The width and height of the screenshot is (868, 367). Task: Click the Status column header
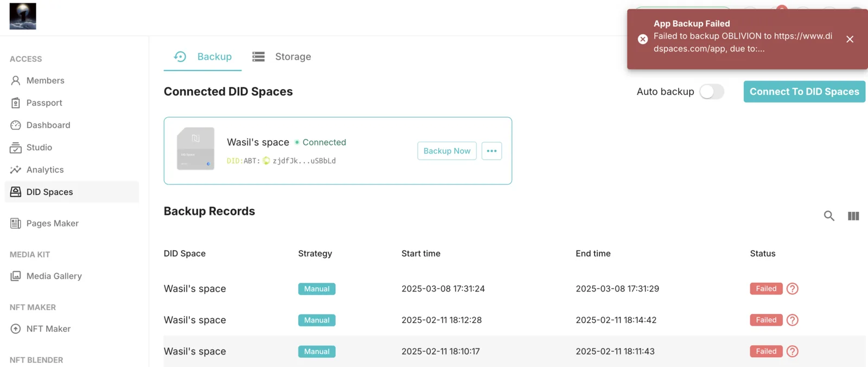tap(763, 254)
